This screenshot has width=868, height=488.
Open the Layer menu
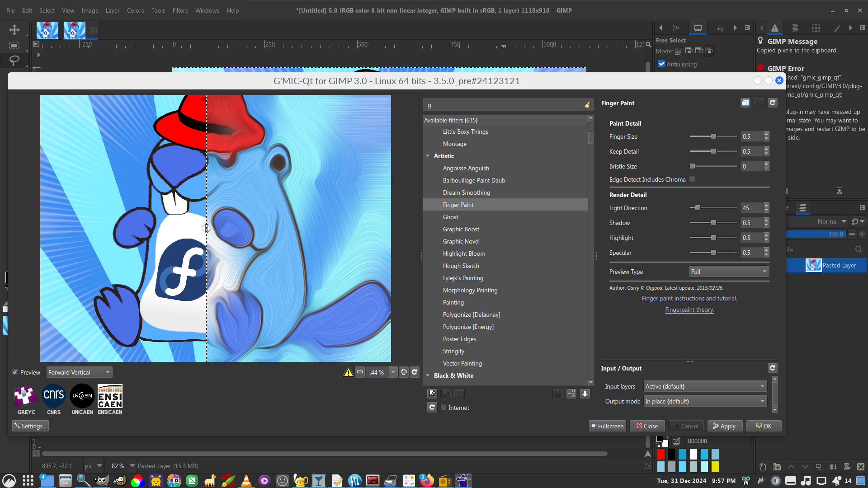coord(113,10)
